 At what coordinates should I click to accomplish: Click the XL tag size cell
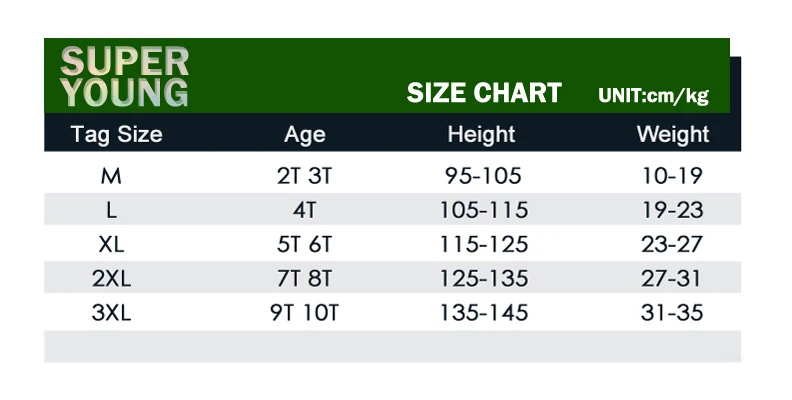pyautogui.click(x=111, y=244)
